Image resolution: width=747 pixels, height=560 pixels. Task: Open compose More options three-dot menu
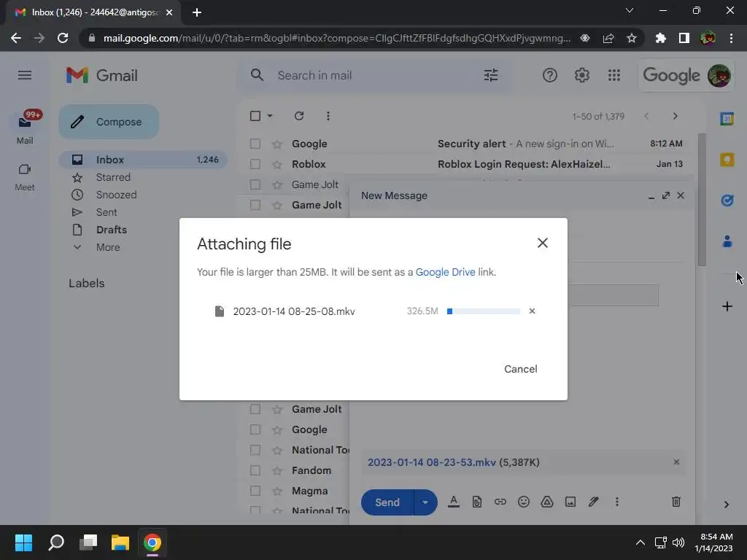coord(616,502)
